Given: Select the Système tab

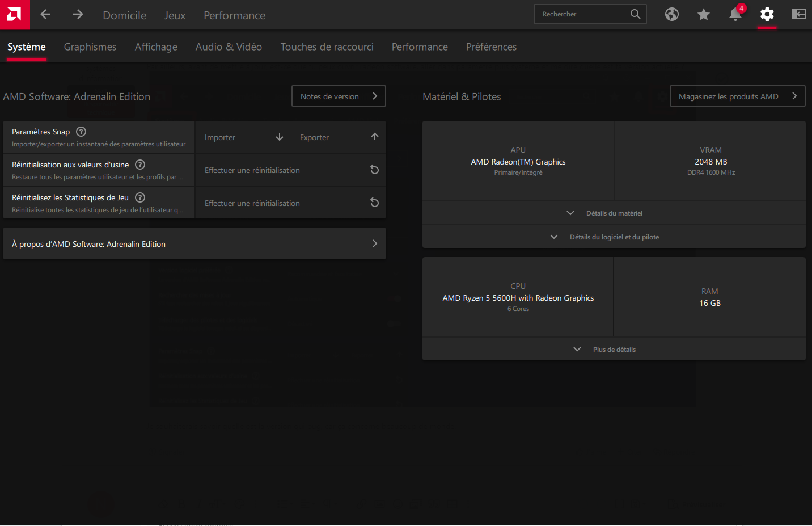Looking at the screenshot, I should [27, 47].
